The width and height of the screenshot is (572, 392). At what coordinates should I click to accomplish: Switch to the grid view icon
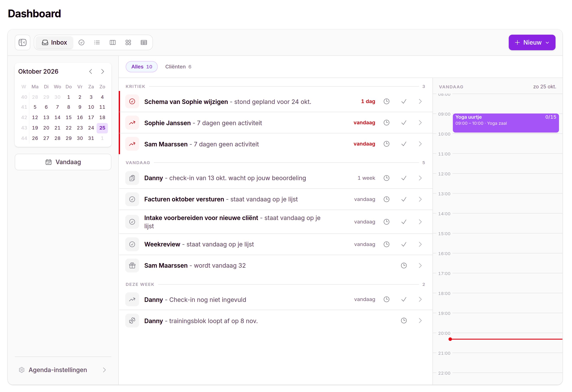[128, 43]
